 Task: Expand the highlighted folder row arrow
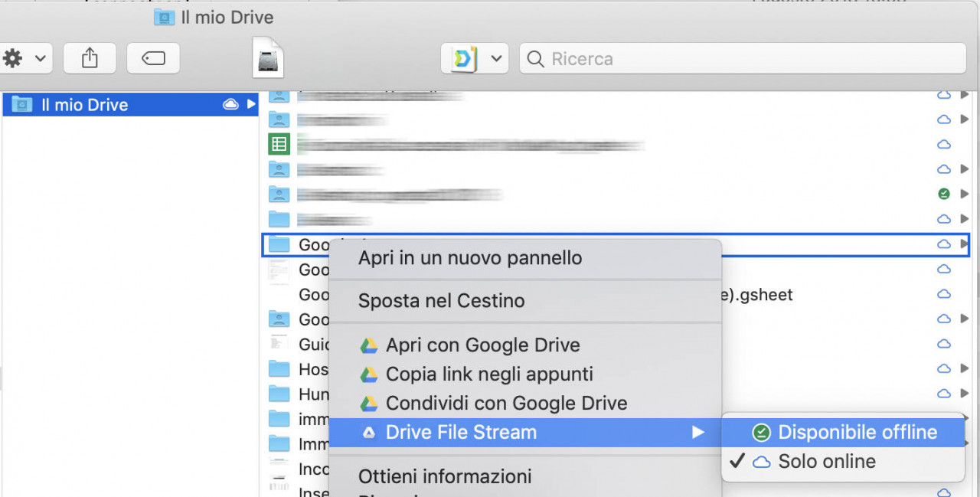coord(964,244)
